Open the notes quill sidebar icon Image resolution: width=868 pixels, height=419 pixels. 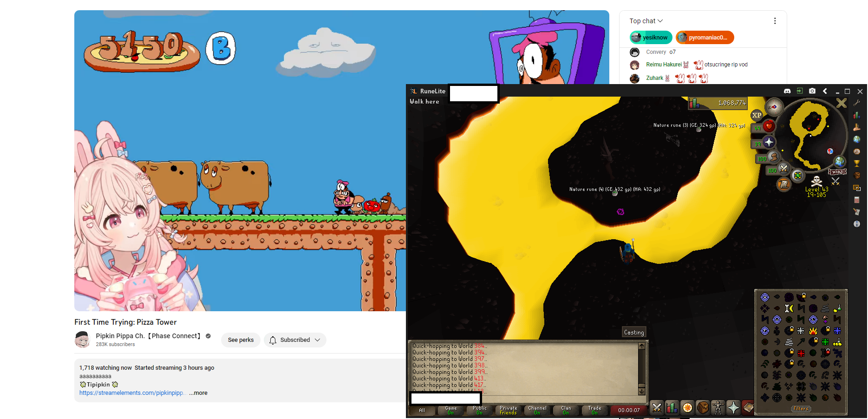tap(857, 212)
